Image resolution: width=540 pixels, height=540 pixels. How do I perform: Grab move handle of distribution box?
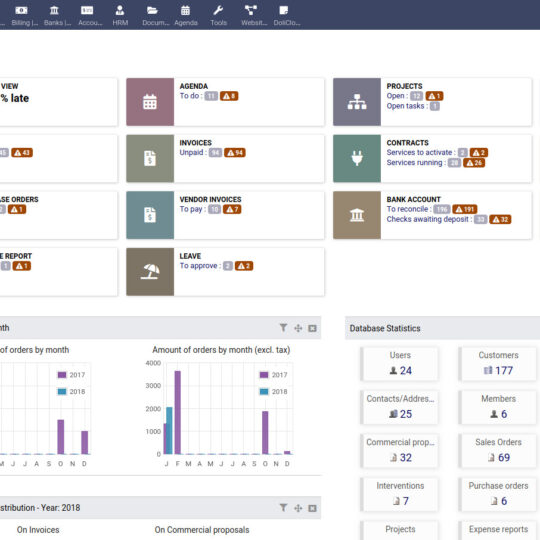click(298, 508)
